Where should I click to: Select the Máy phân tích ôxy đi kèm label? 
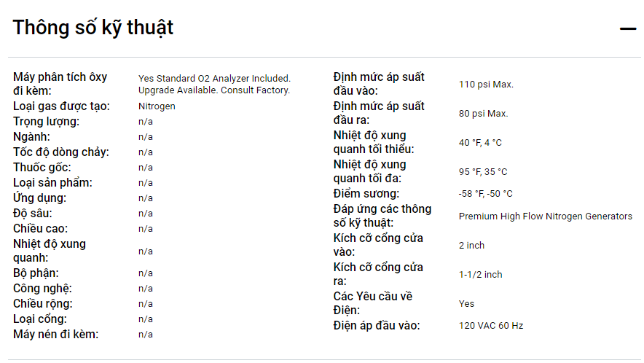(x=60, y=84)
